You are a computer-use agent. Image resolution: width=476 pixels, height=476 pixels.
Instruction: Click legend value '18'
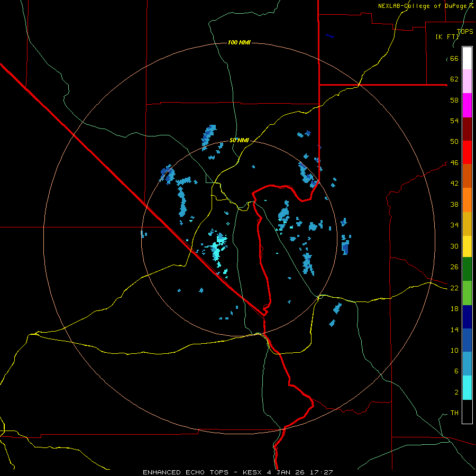tap(454, 309)
